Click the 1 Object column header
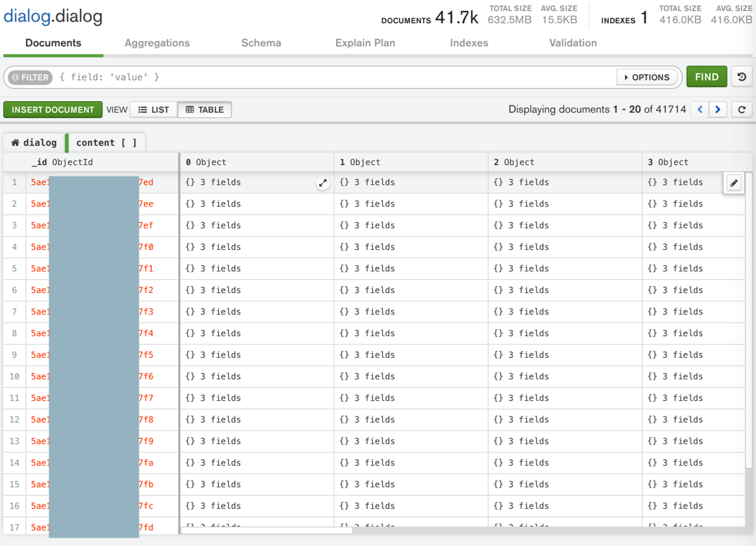Image resolution: width=756 pixels, height=546 pixels. pos(411,162)
